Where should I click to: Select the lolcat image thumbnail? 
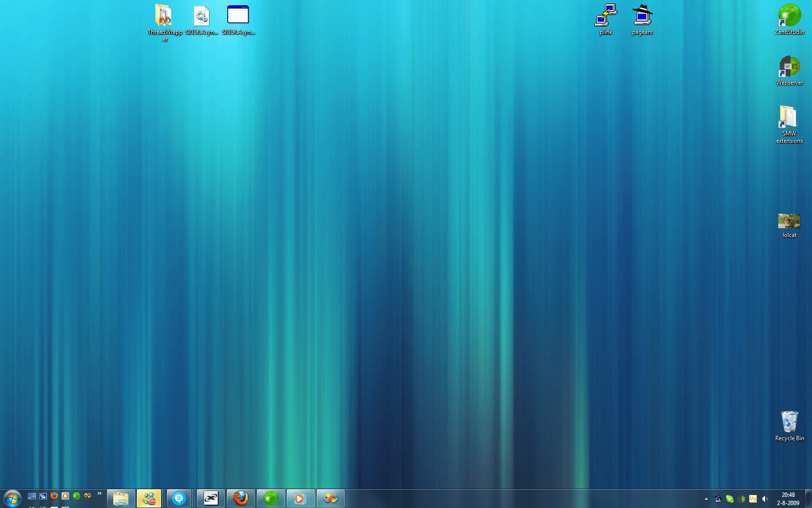[x=789, y=226]
